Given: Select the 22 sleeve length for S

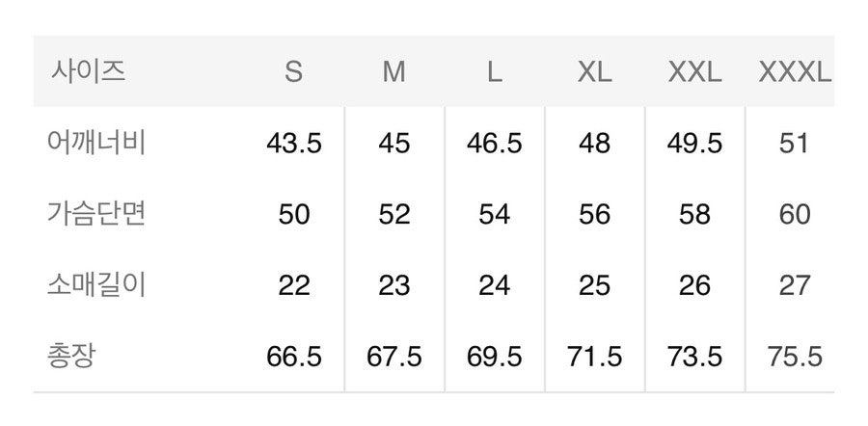Looking at the screenshot, I should click(x=294, y=286).
